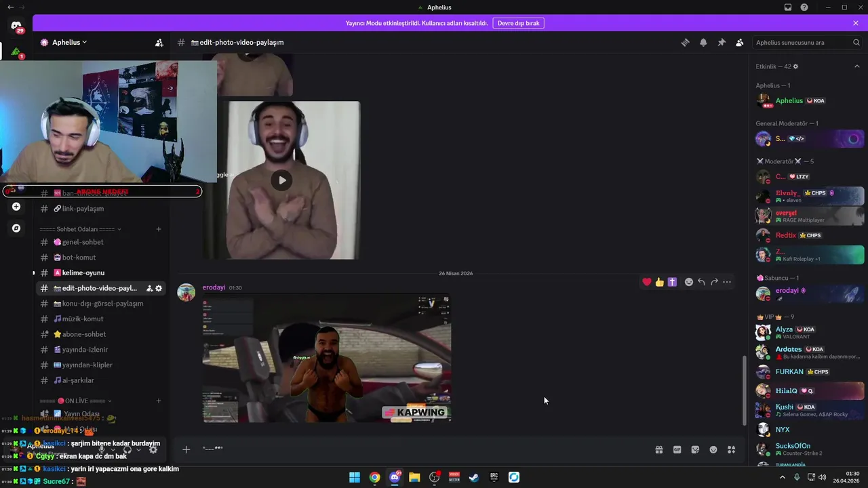Create channel in ON LİVE with plus
This screenshot has height=488, width=868.
(x=159, y=401)
